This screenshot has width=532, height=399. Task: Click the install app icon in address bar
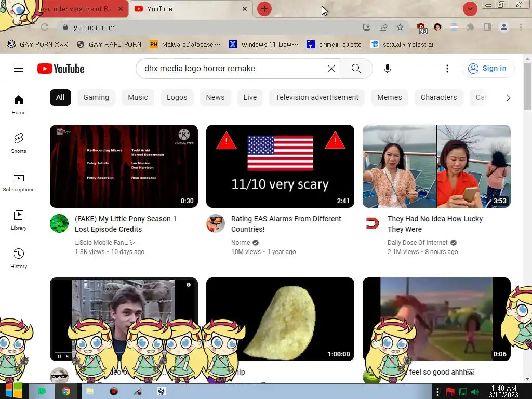click(366, 27)
